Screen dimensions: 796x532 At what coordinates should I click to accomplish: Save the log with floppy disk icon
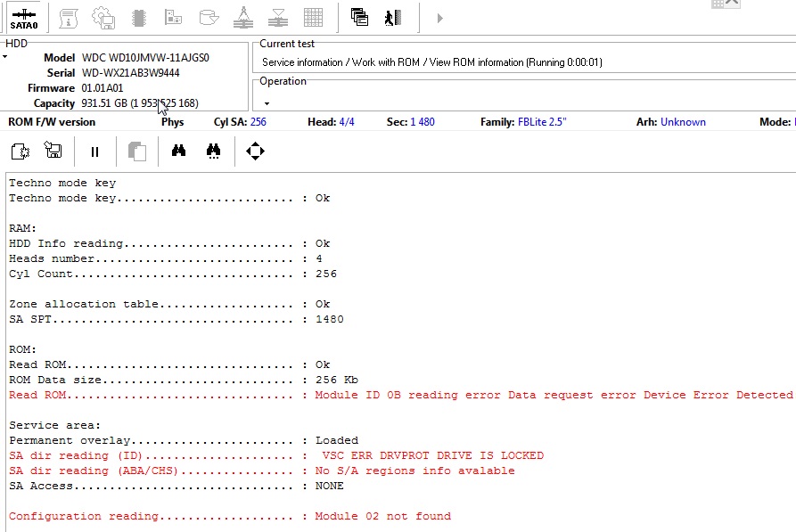pos(53,151)
